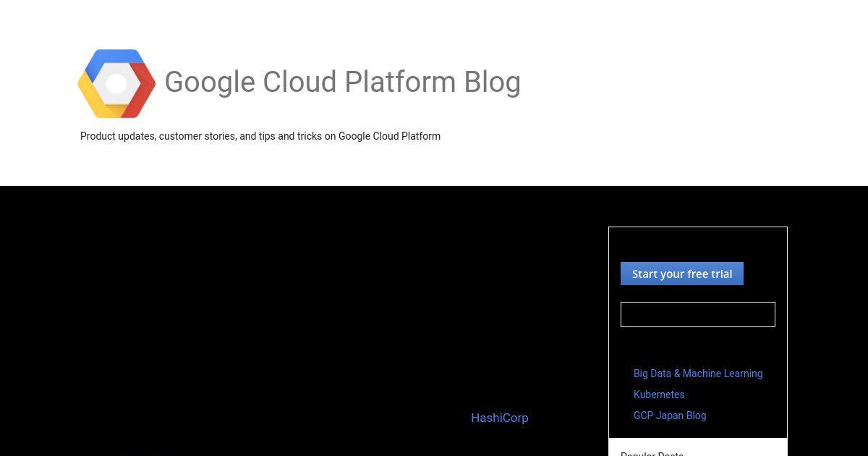Click the Google Cloud Platform hexagon logo
Viewport: 868px width, 456px height.
point(116,83)
